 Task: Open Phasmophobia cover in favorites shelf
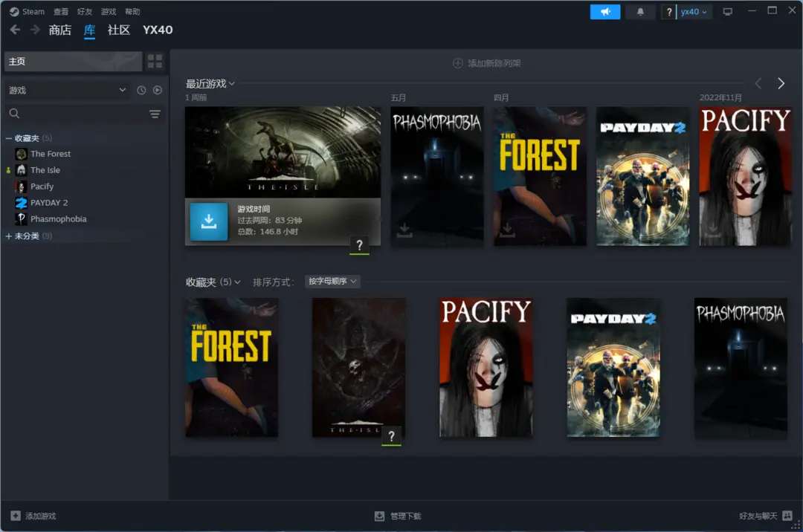pyautogui.click(x=741, y=368)
